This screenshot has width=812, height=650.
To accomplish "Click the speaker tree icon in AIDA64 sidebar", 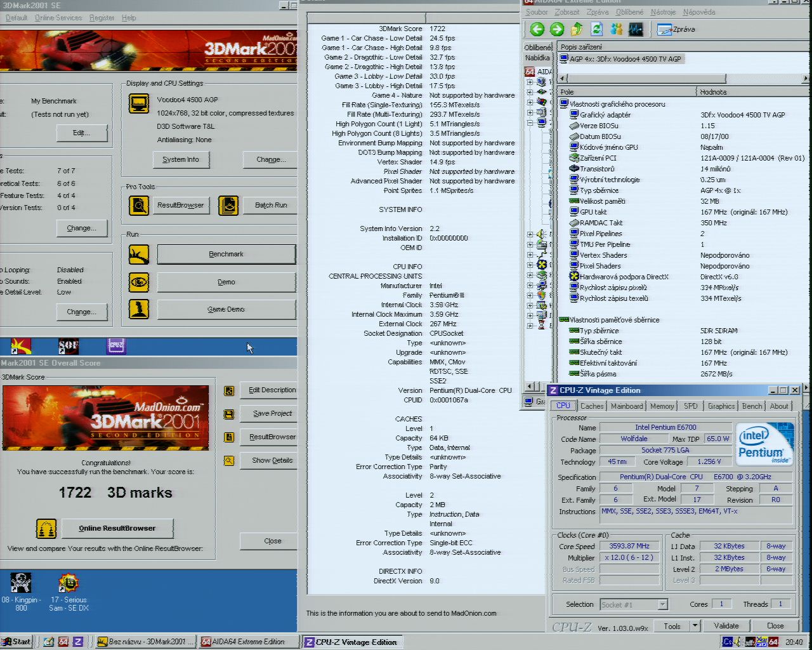I will (x=541, y=234).
